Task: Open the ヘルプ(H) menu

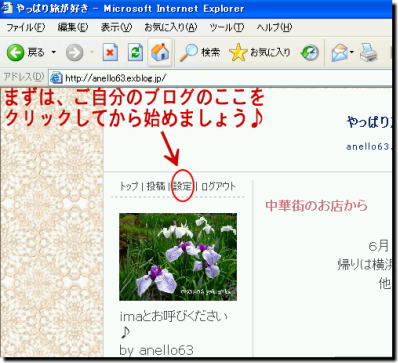Action: click(274, 27)
